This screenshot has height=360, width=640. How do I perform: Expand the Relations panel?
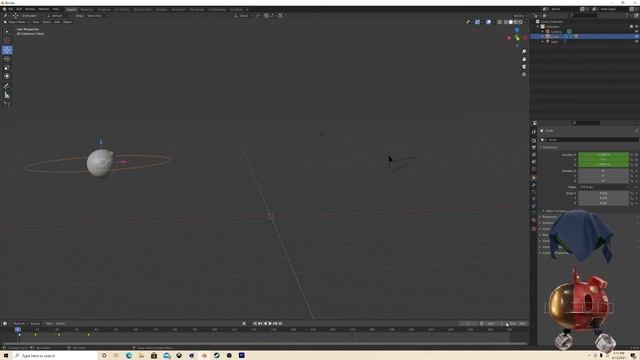tap(548, 217)
